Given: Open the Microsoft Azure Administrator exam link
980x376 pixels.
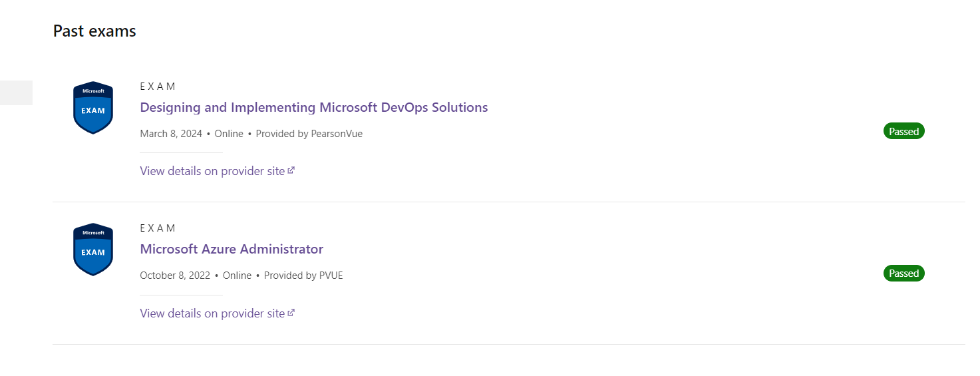Looking at the screenshot, I should pyautogui.click(x=232, y=249).
